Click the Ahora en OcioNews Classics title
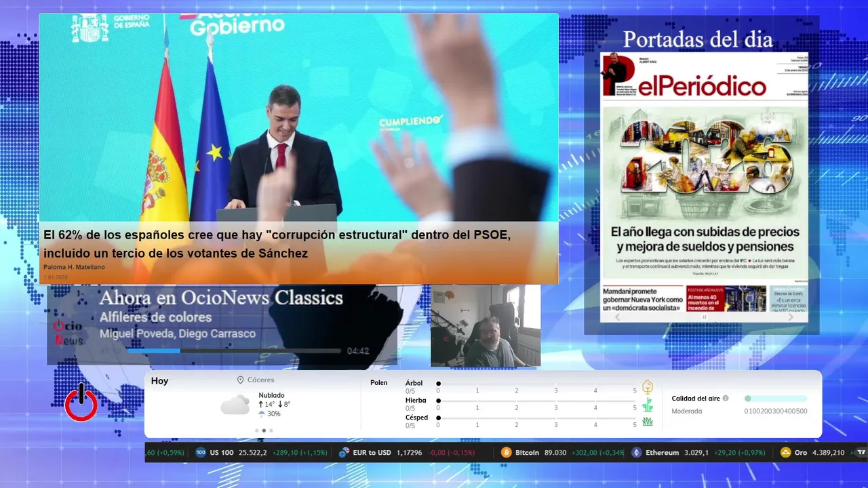 (x=221, y=298)
